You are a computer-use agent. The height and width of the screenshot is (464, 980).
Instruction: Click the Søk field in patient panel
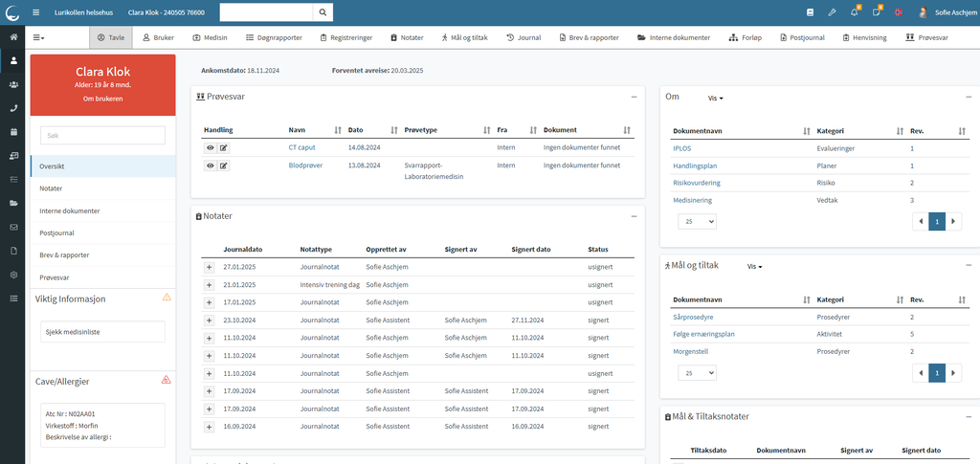(x=102, y=136)
